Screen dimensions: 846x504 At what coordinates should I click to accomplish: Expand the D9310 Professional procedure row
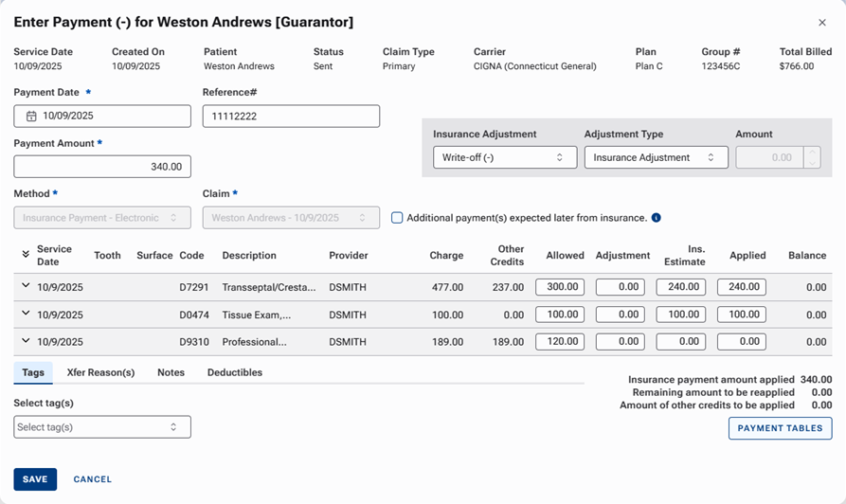point(25,341)
